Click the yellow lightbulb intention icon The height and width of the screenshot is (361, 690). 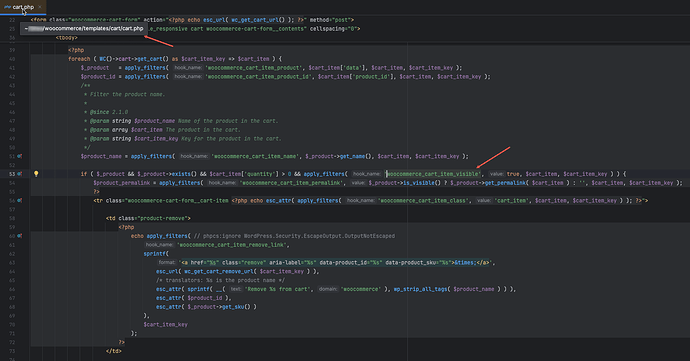[x=36, y=174]
